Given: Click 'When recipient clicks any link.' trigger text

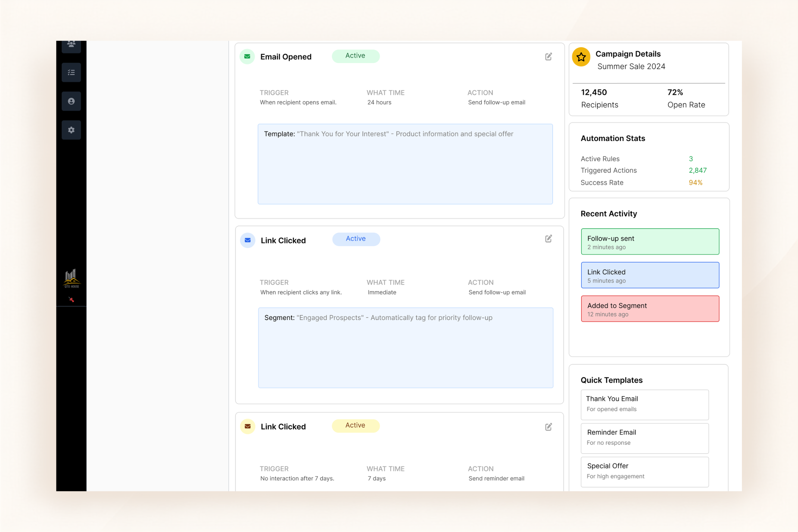Looking at the screenshot, I should point(301,292).
